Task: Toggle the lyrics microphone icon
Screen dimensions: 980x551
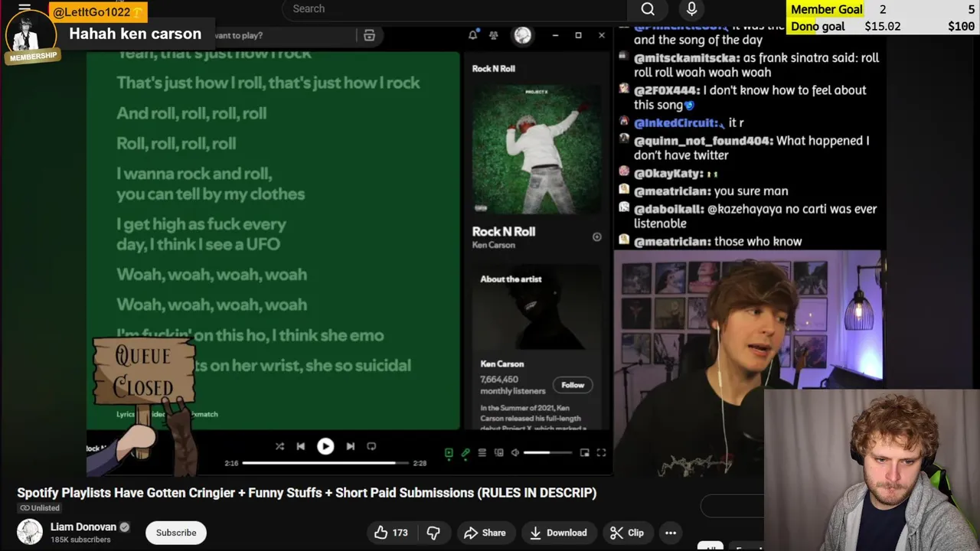Action: click(465, 453)
